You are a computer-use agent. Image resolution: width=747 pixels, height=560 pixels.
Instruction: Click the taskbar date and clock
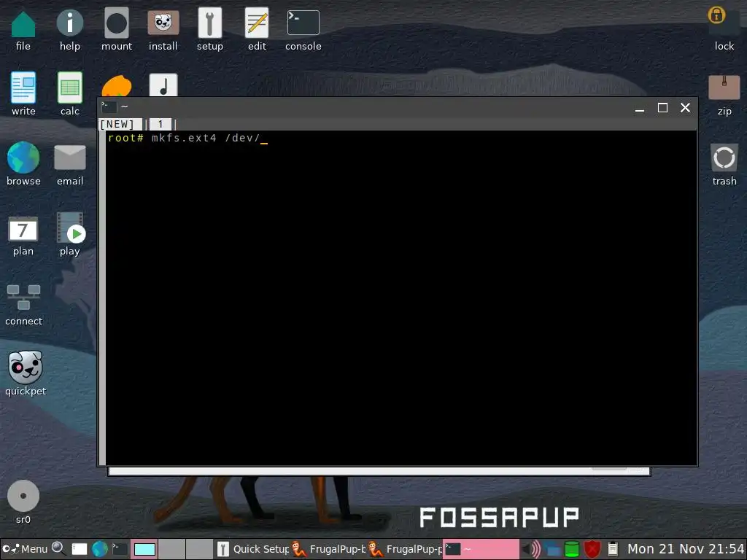[x=686, y=549]
